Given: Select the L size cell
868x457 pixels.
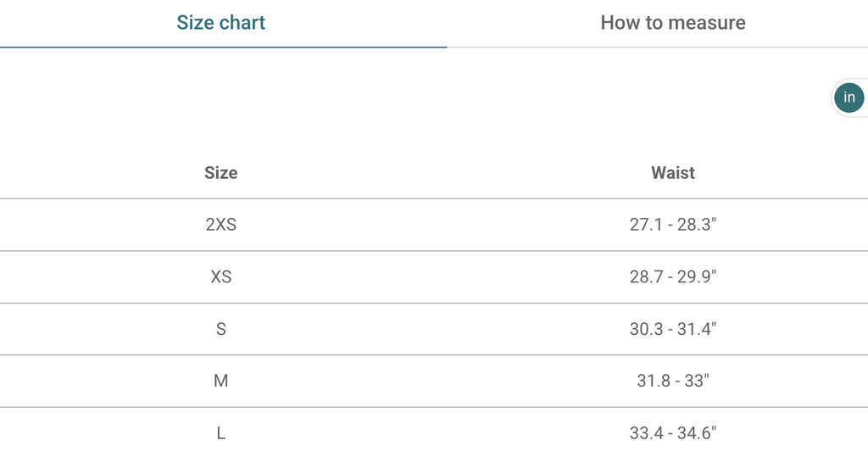Looking at the screenshot, I should [221, 433].
